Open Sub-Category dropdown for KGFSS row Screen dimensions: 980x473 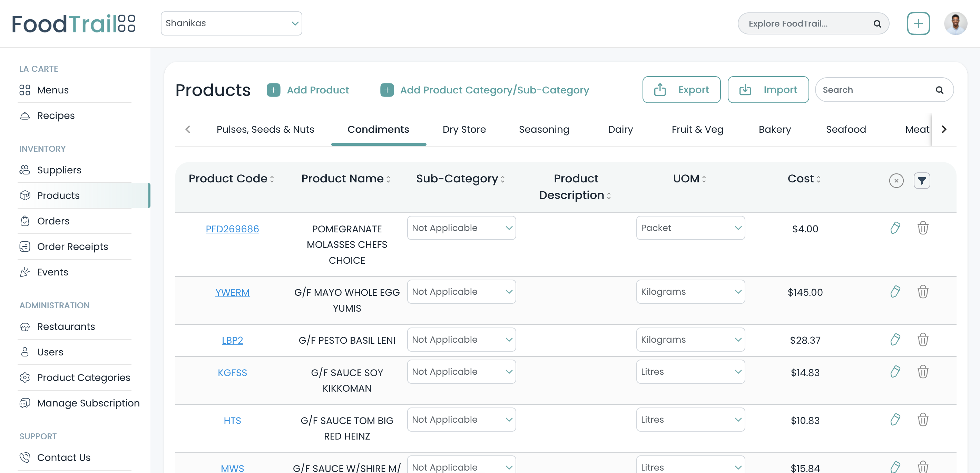pos(461,372)
